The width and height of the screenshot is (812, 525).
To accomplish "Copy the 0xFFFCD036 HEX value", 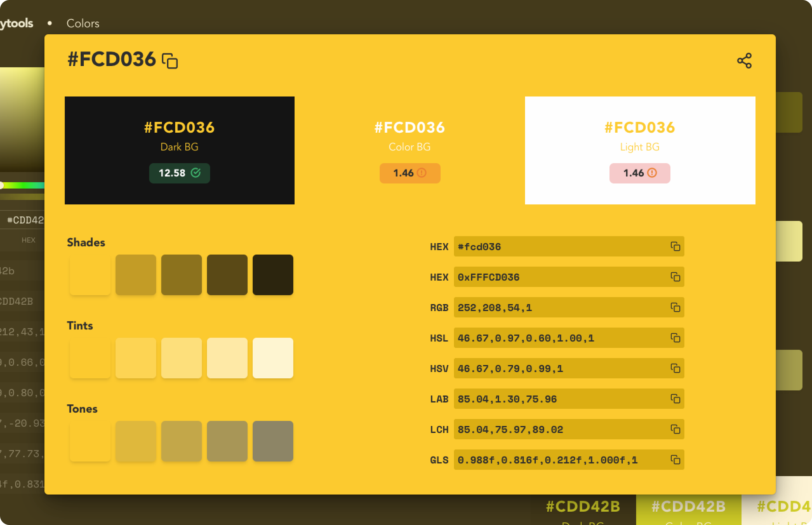I will pos(675,277).
